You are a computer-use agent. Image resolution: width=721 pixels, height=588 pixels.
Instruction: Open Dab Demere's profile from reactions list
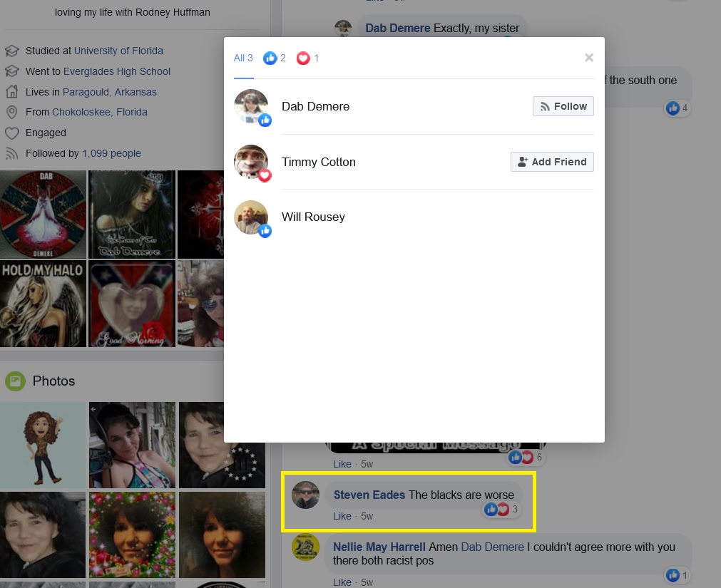[x=315, y=107]
